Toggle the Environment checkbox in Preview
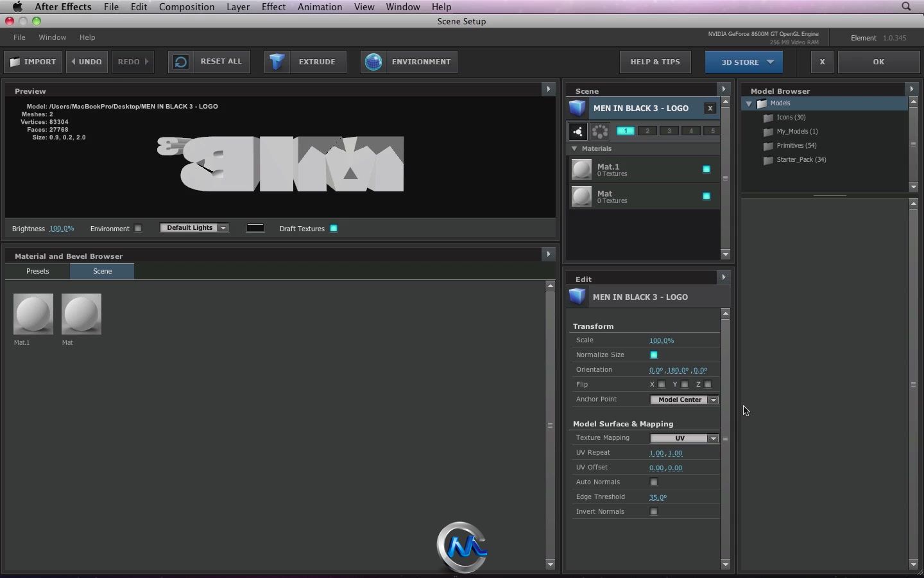The height and width of the screenshot is (578, 924). (138, 229)
